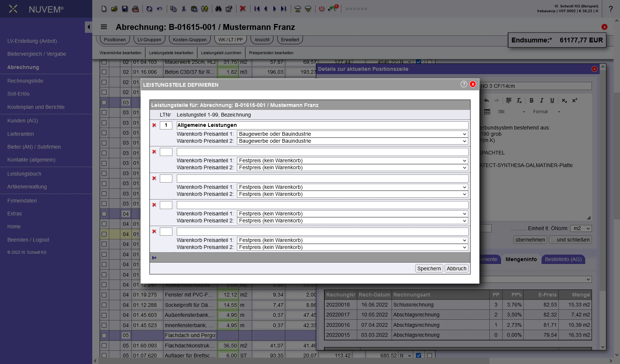Screen dimensions: 620x364
Task: Open Warenkorb Preisanteil 1 for Allgemeine Leistungen
Action: [x=352, y=134]
